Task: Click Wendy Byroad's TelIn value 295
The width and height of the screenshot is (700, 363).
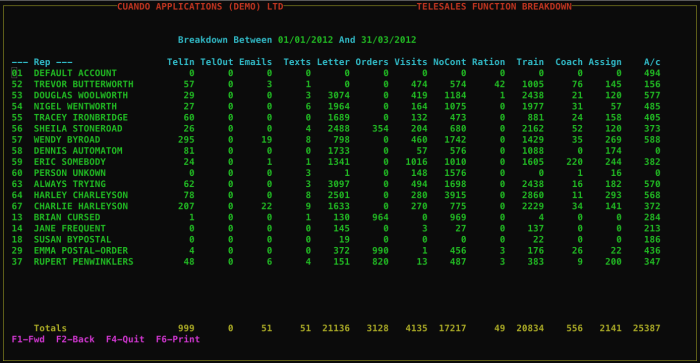Action: click(187, 140)
